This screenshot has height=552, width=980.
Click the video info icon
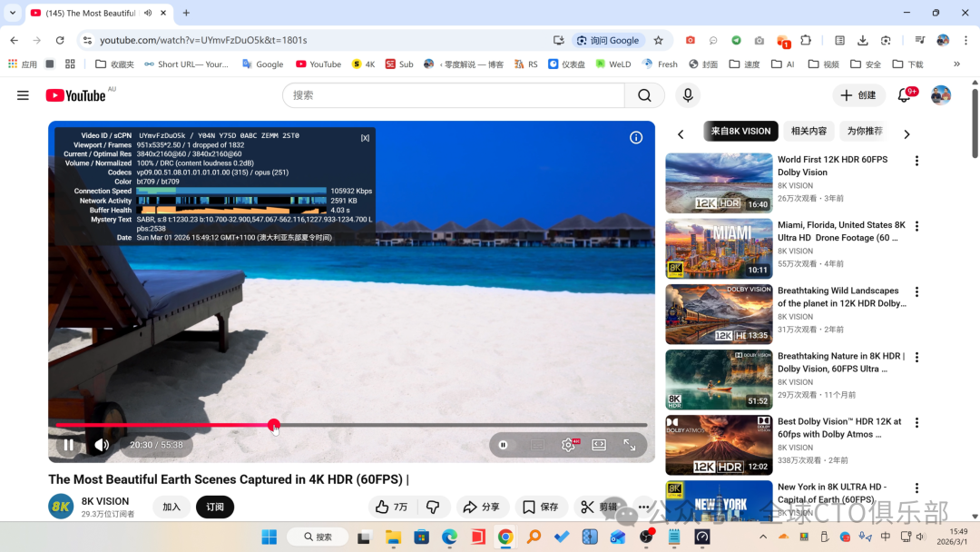tap(636, 138)
